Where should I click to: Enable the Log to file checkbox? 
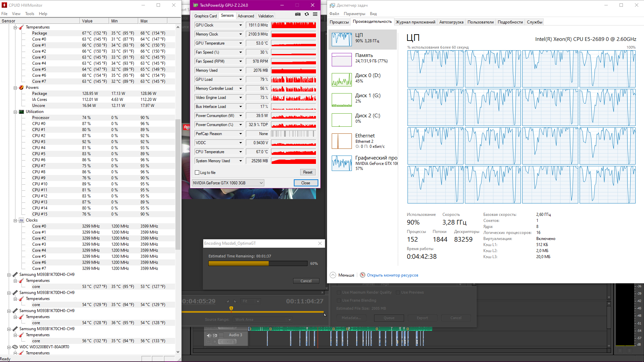coord(197,173)
